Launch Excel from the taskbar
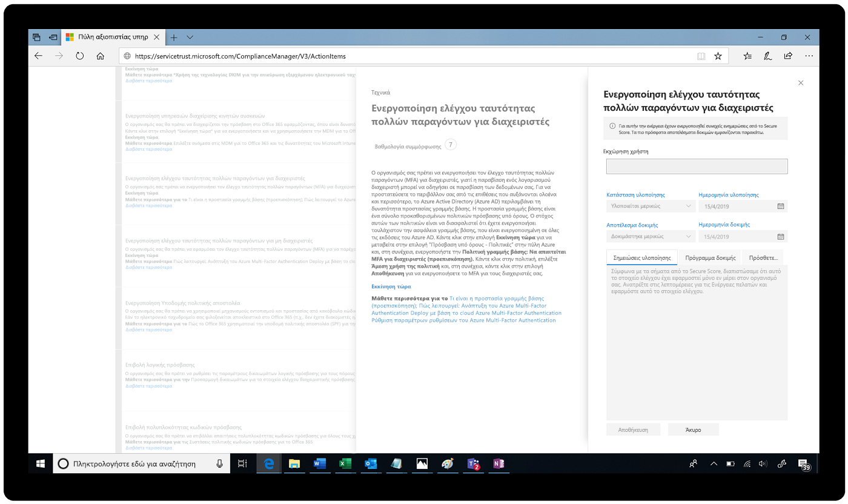The width and height of the screenshot is (848, 504). 345,464
